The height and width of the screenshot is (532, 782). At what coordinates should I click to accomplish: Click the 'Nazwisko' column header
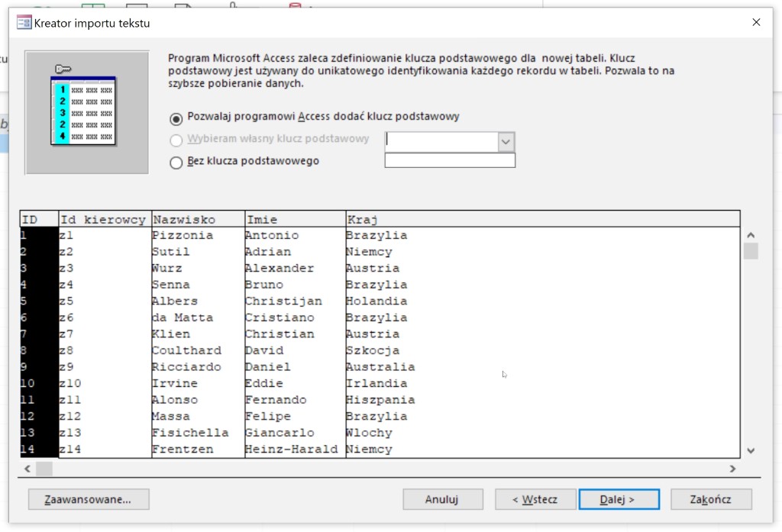[x=198, y=220]
